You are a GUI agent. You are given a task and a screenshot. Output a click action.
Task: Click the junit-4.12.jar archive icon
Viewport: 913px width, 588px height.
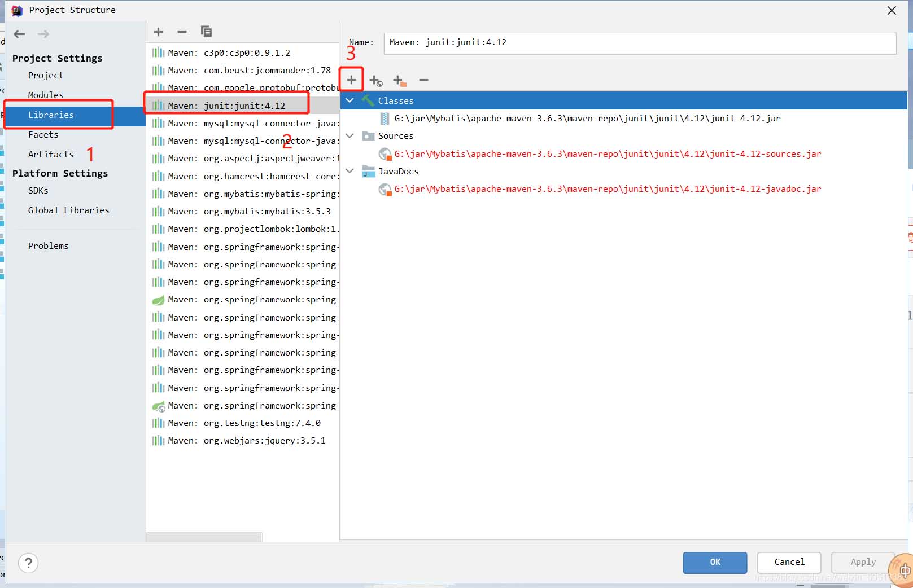click(385, 119)
